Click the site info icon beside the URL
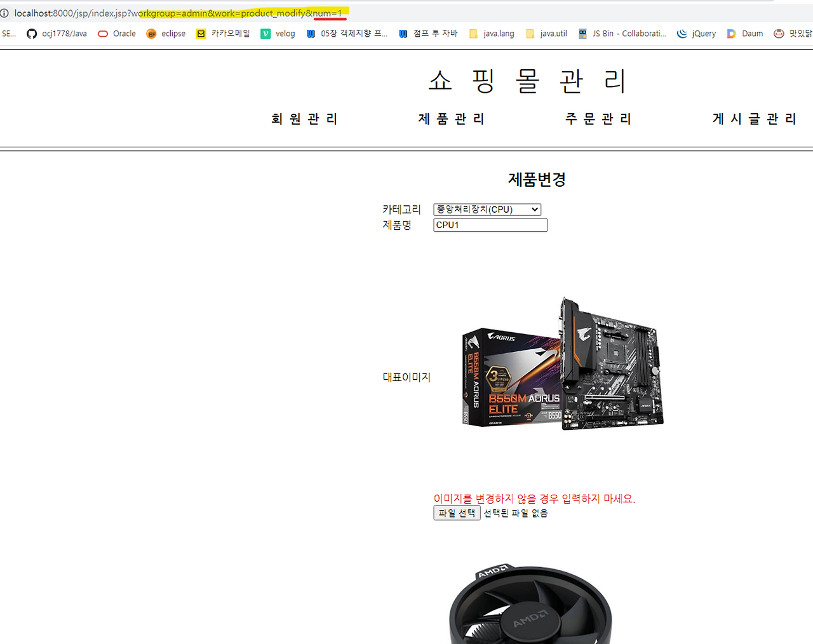Screen dimensions: 813x644 pos(4,13)
